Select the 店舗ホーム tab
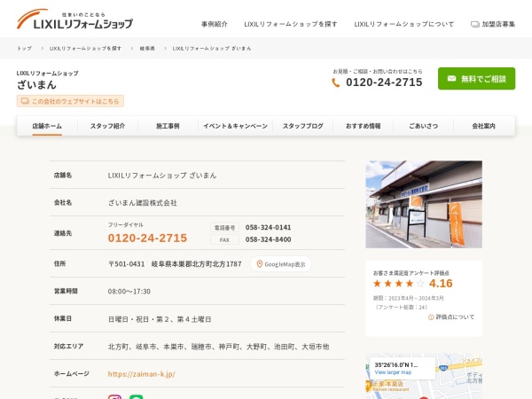The width and height of the screenshot is (532, 399). [47, 126]
